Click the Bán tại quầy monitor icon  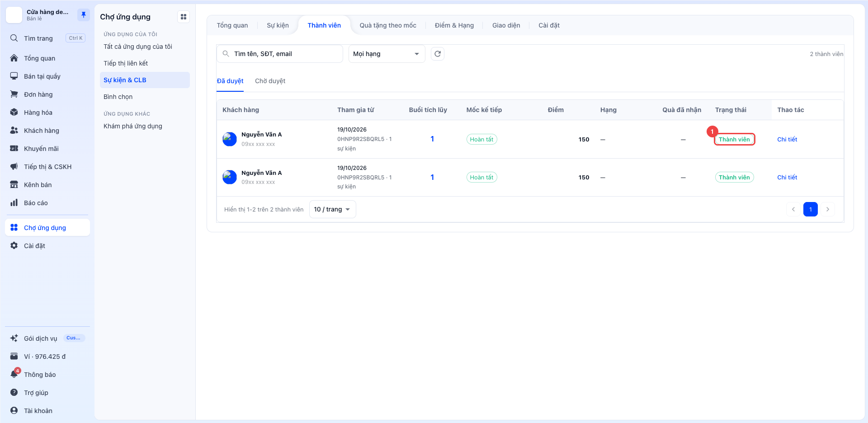tap(14, 76)
